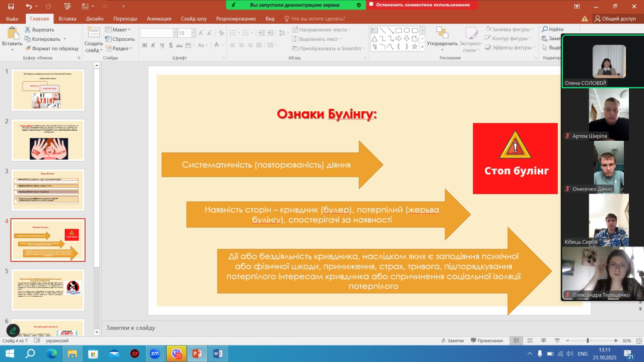The height and width of the screenshot is (362, 644).
Task: Open Viber from the Windows taskbar
Action: click(177, 353)
